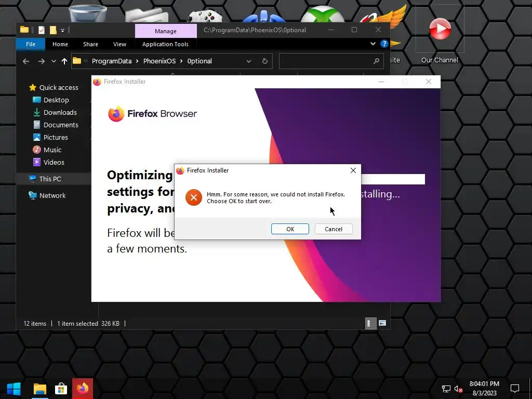Open Customize Quick Access Toolbar dropdown
Viewport: 532px width, 399px height.
click(62, 31)
